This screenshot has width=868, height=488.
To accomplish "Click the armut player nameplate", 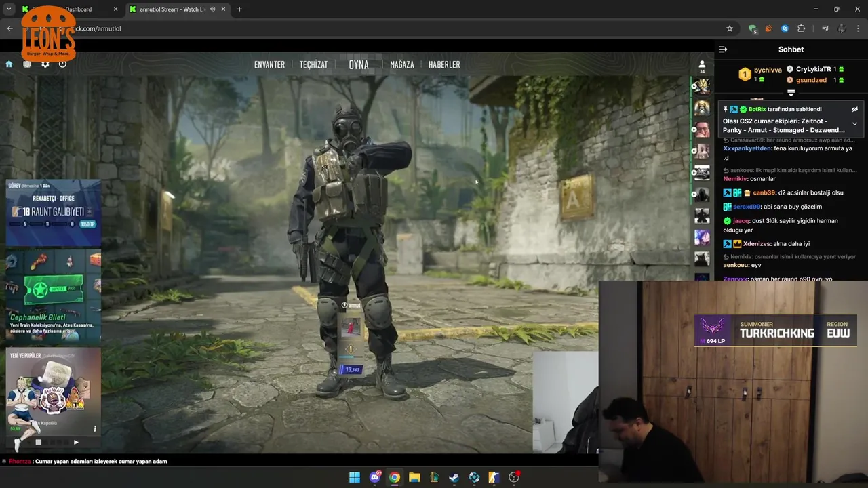I will click(351, 306).
